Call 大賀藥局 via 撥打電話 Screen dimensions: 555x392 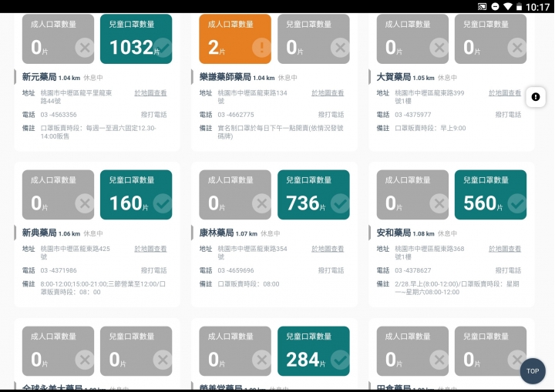508,115
